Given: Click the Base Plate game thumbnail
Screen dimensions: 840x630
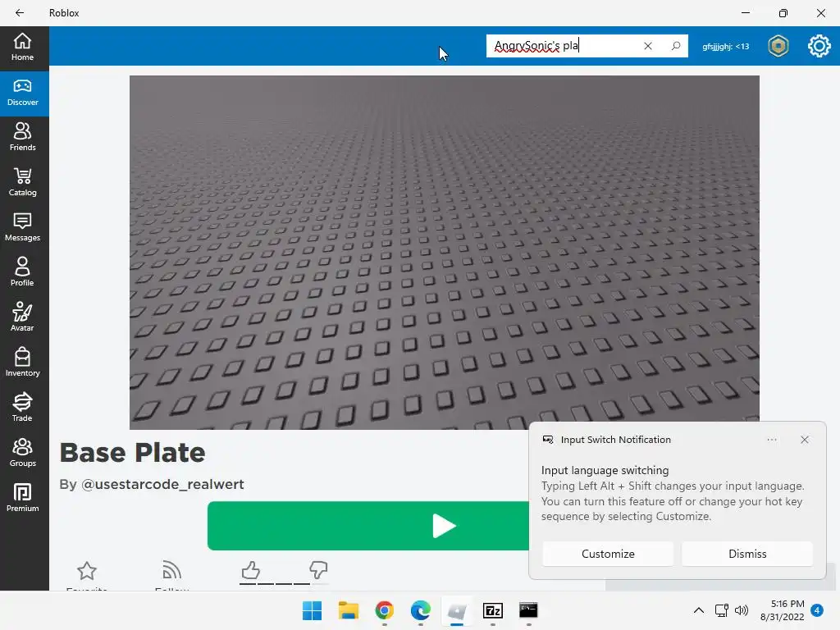Looking at the screenshot, I should point(444,253).
